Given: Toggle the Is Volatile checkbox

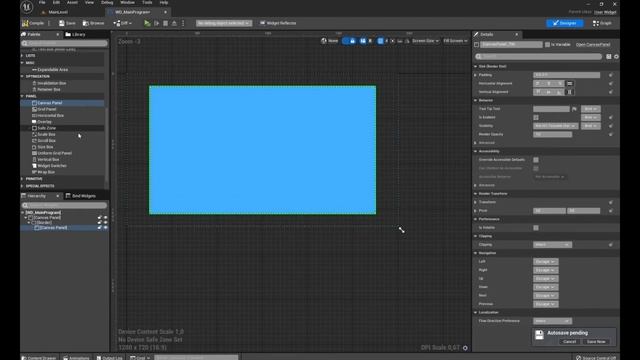Looking at the screenshot, I should coord(536,228).
